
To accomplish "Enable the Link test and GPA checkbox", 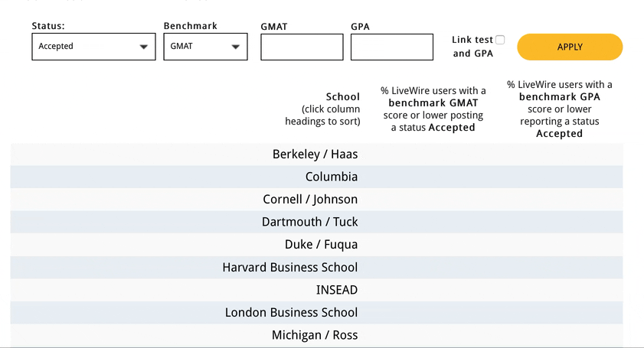I will [500, 40].
